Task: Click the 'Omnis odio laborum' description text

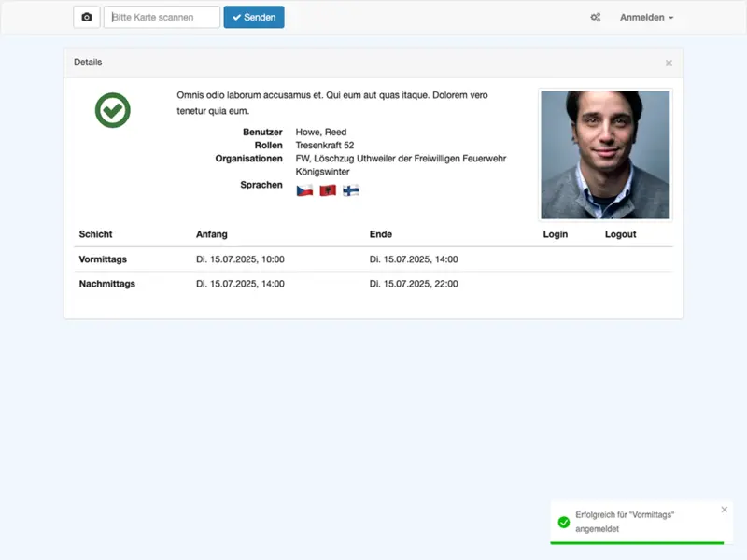Action: click(x=332, y=103)
